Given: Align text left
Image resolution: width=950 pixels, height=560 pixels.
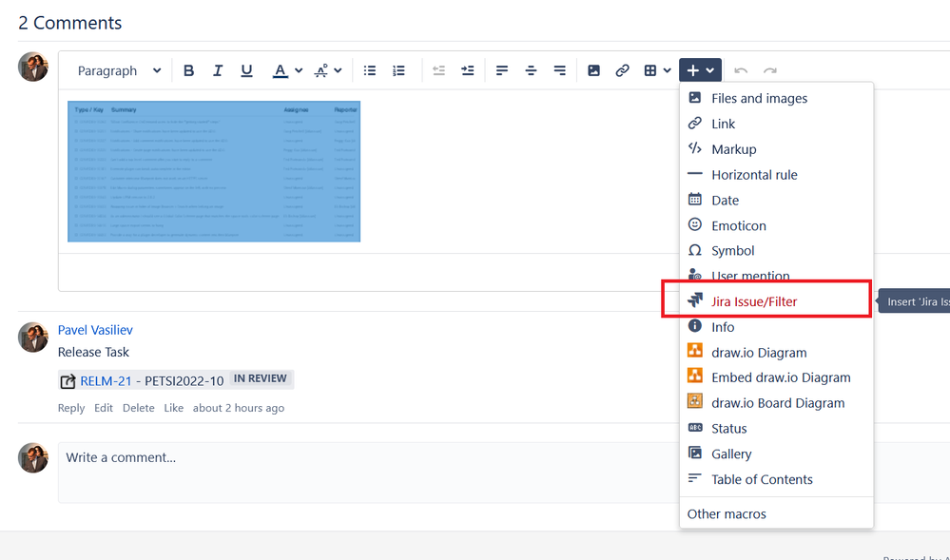Looking at the screenshot, I should pos(502,71).
